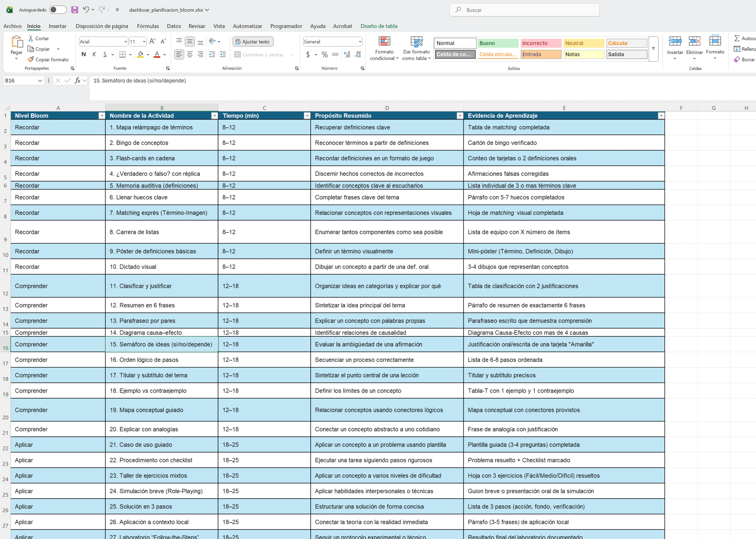
Task: Increase decimal places
Action: point(347,54)
